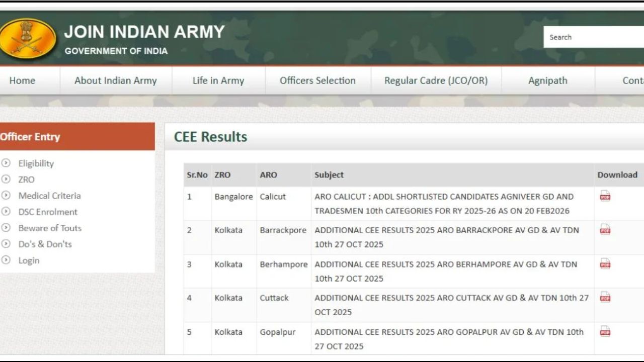Screen dimensions: 644x362
Task: Open Do's & Don'ts link
Action: point(45,244)
